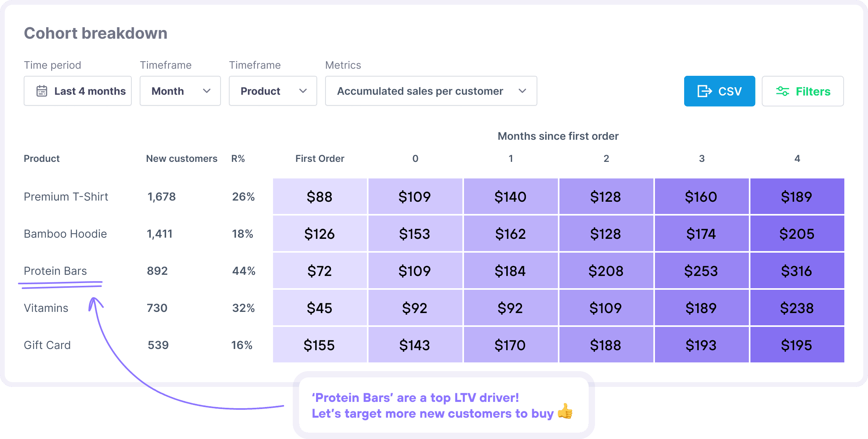
Task: Select the $316 cell for Protein Bars
Action: point(797,270)
